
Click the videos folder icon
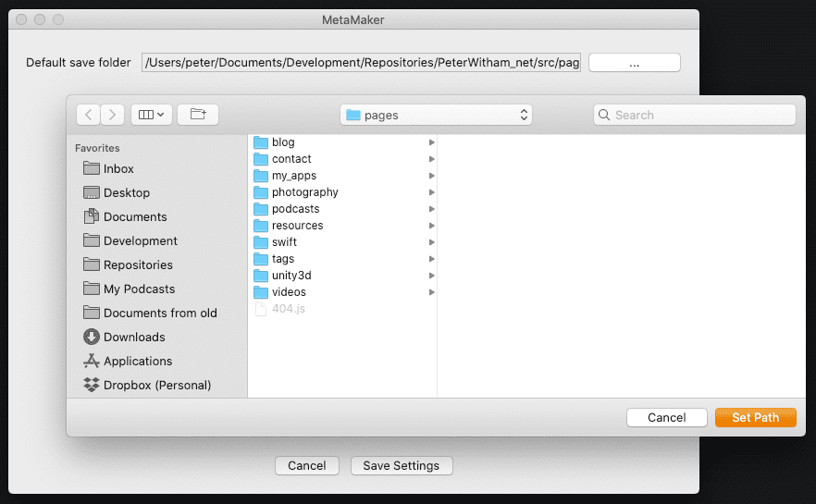point(261,292)
